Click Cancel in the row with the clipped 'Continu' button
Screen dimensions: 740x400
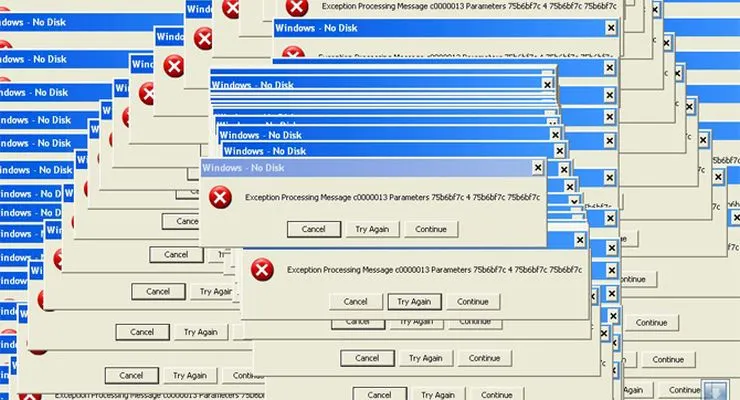tap(131, 375)
